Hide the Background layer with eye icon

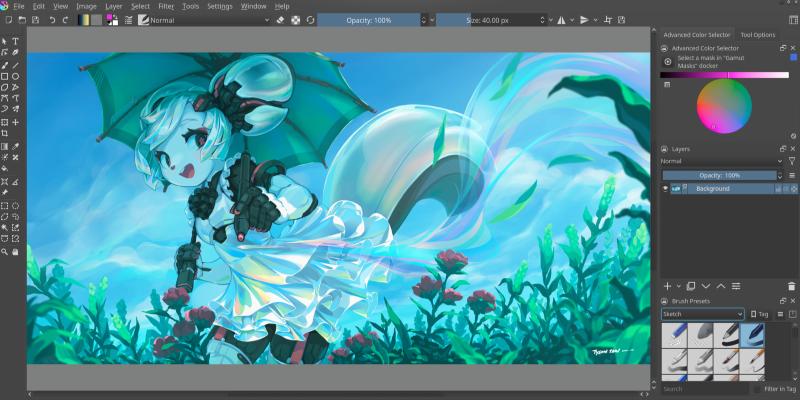click(666, 188)
